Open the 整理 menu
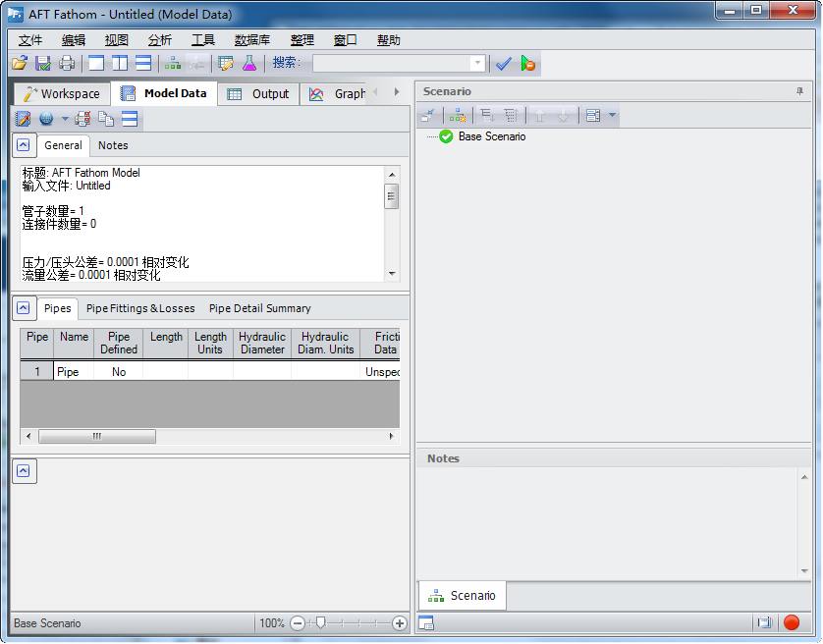 pos(302,40)
